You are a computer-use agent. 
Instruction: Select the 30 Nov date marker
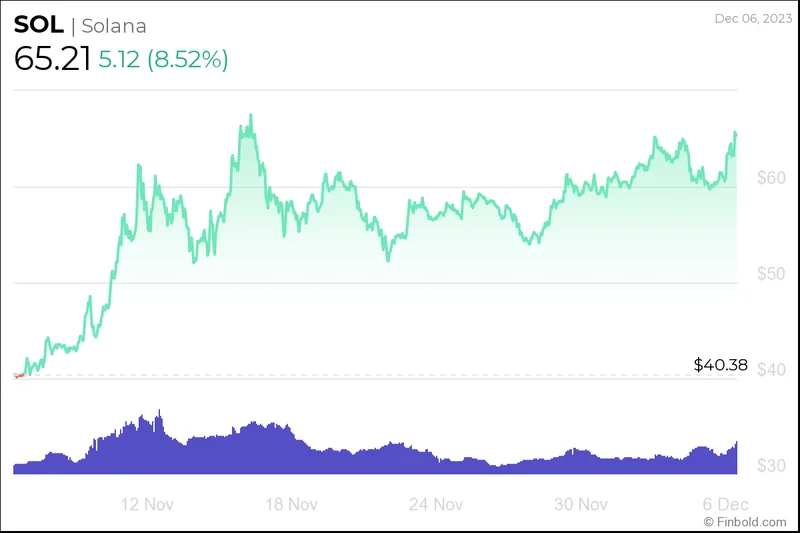coord(581,503)
